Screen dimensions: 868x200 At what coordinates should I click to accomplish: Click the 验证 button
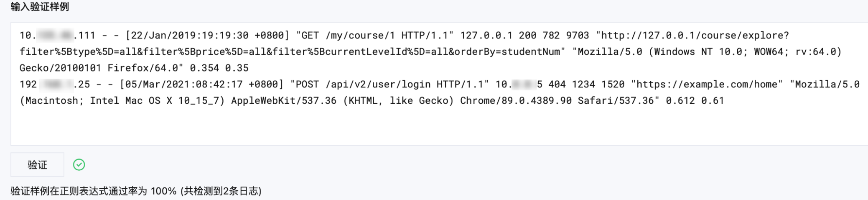[37, 165]
